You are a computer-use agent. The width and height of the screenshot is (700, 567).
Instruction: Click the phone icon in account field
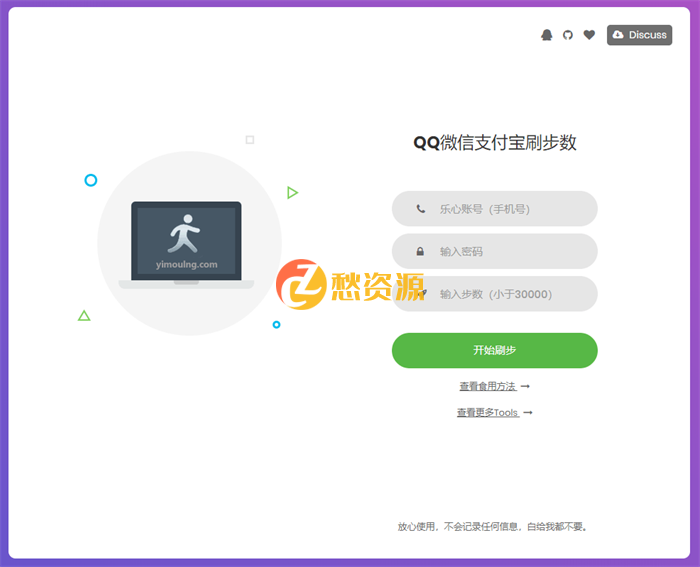coord(421,208)
